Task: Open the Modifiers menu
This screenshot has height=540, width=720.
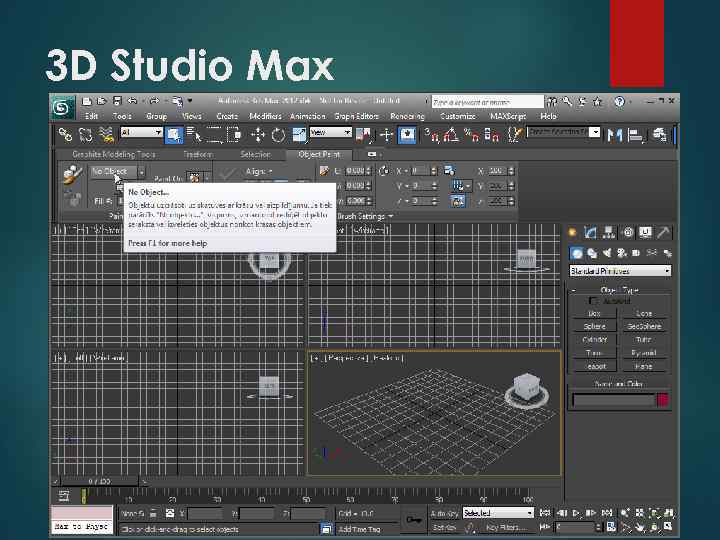Action: pos(265,116)
